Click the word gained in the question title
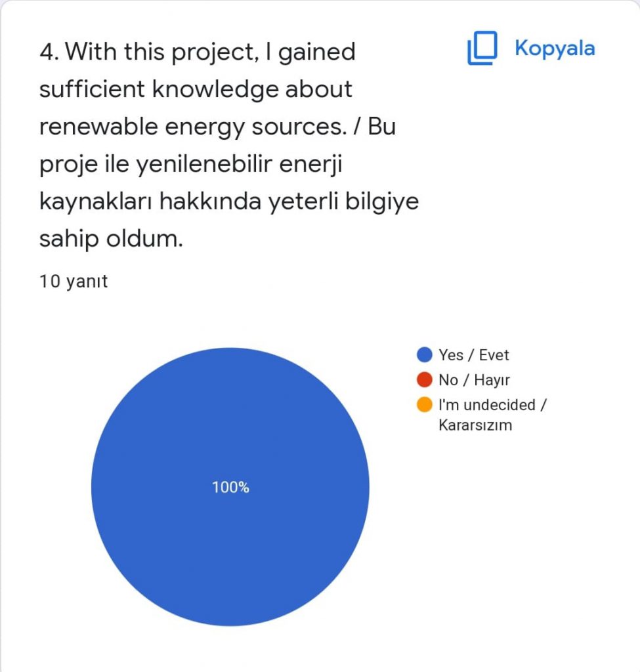Viewport: 640px width, 672px height. pos(316,51)
